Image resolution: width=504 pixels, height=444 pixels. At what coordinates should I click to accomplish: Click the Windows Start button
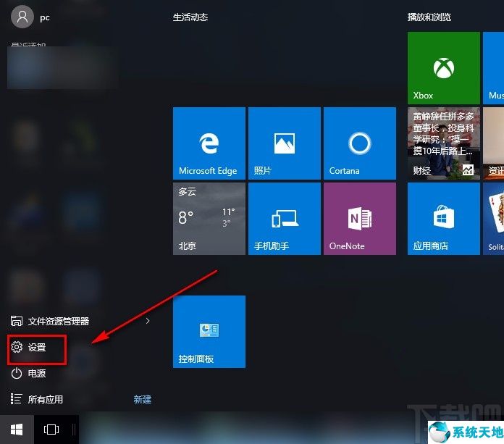click(x=17, y=430)
